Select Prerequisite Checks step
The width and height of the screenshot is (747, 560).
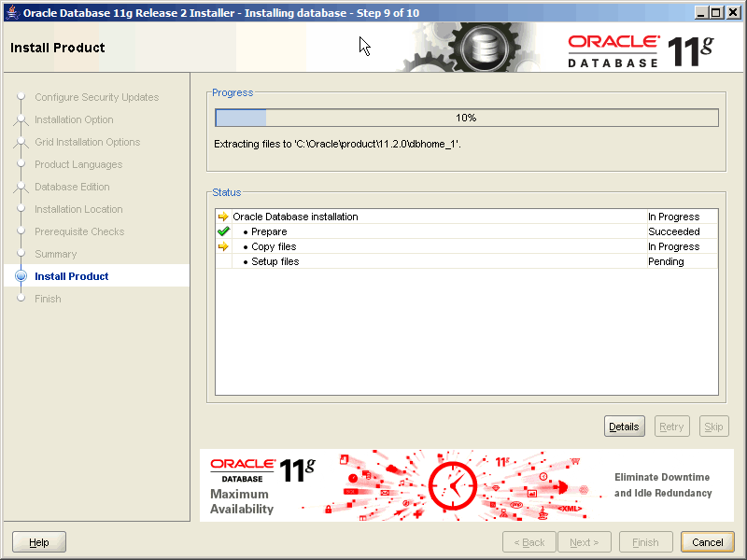click(x=79, y=231)
